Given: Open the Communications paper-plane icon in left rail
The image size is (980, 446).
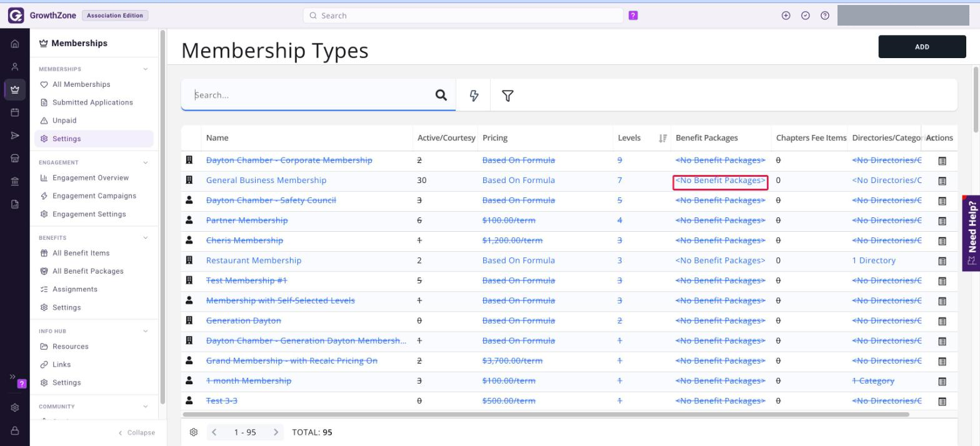Looking at the screenshot, I should coord(15,136).
